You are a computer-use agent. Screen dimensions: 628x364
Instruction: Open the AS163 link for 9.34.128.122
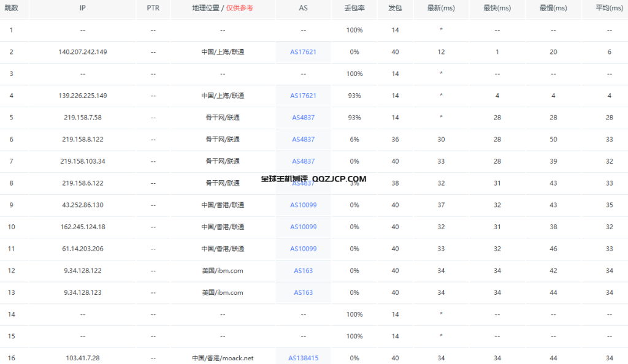pyautogui.click(x=303, y=270)
